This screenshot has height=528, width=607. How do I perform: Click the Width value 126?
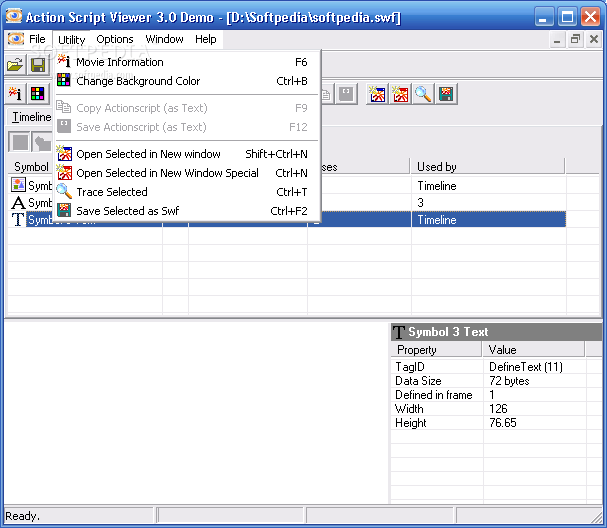498,409
